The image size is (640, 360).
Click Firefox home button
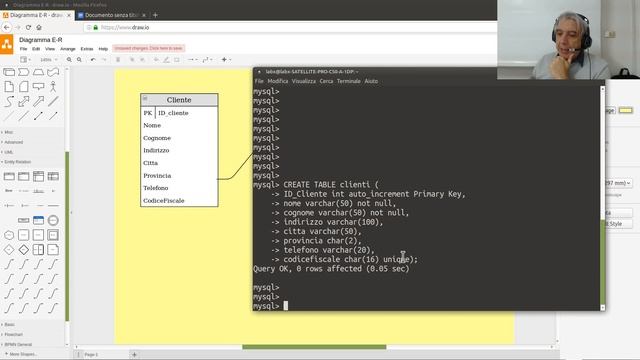click(x=39, y=27)
